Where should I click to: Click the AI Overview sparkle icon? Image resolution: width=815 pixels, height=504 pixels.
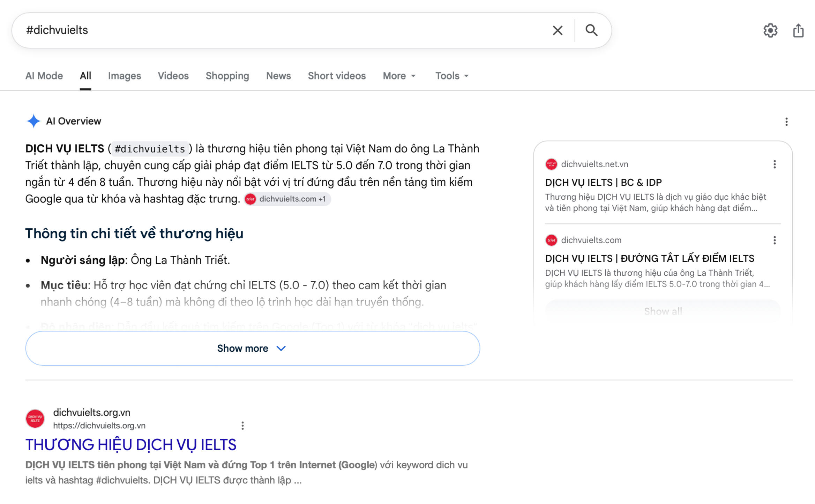pos(33,121)
